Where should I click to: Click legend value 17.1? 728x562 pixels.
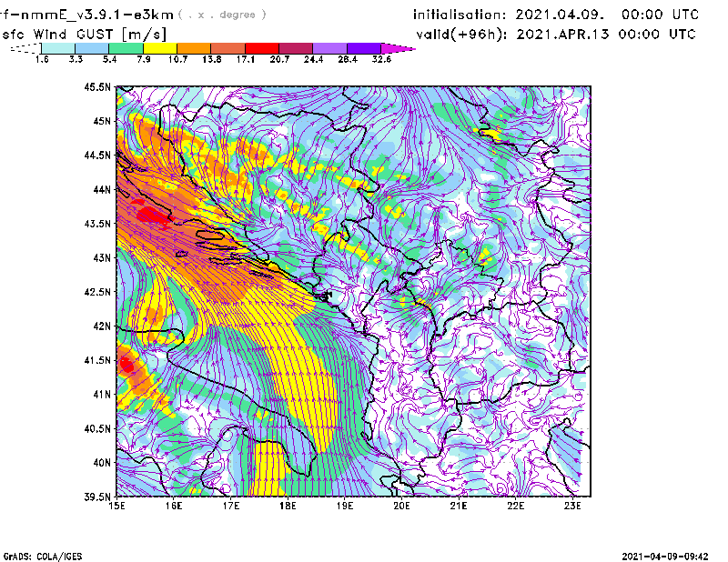246,59
